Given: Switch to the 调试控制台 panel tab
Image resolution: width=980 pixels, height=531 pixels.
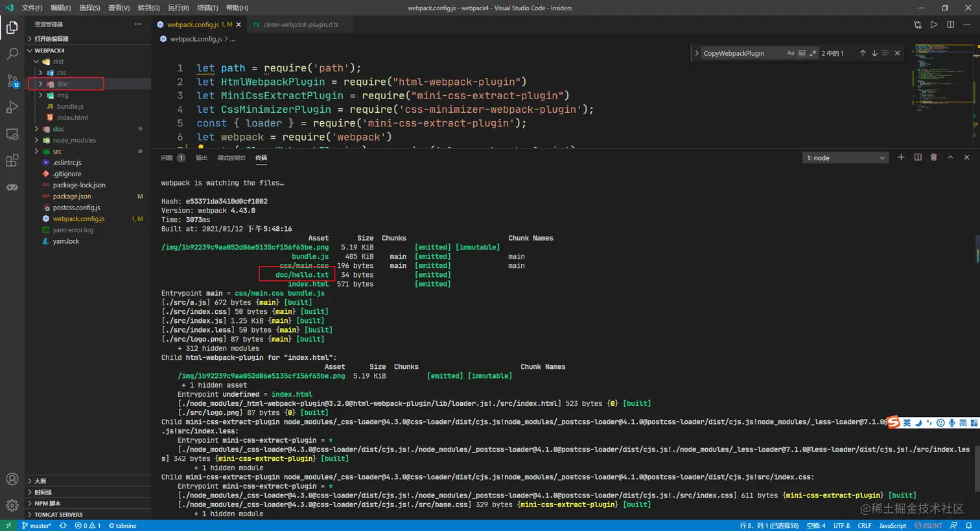Looking at the screenshot, I should coord(231,158).
